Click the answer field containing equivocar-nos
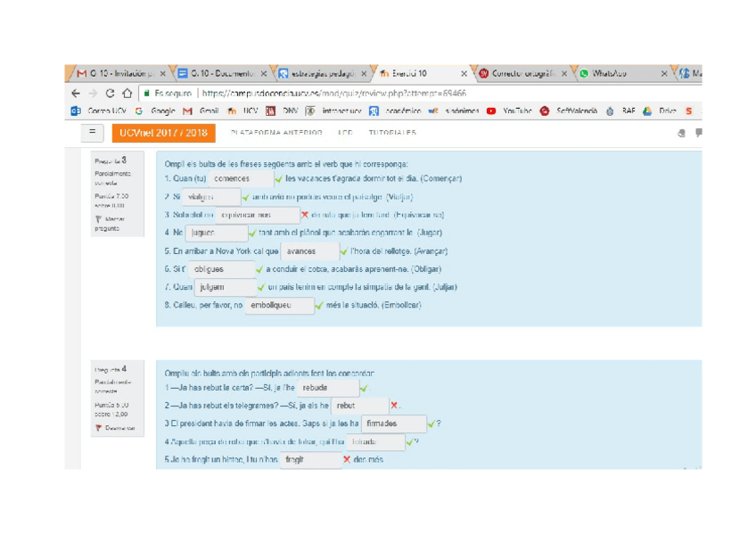Image resolution: width=756 pixels, height=534 pixels. (258, 215)
